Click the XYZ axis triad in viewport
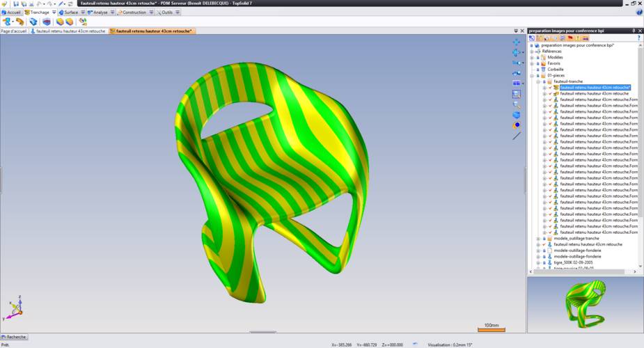Viewport: 644px width, 348px height. pyautogui.click(x=15, y=307)
